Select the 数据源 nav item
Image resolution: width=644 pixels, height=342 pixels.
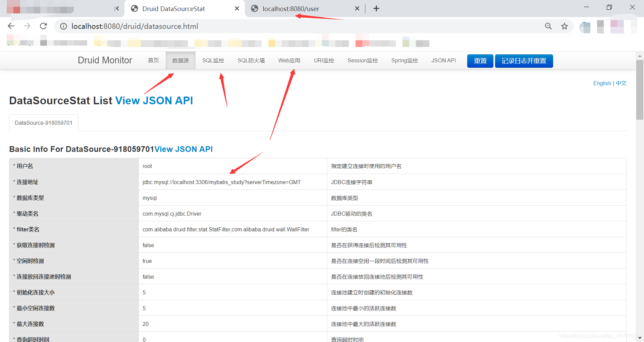coord(180,61)
